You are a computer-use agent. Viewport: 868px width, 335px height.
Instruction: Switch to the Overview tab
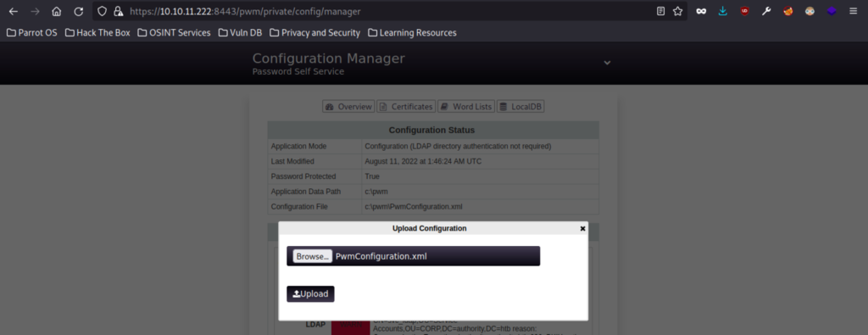(x=348, y=106)
